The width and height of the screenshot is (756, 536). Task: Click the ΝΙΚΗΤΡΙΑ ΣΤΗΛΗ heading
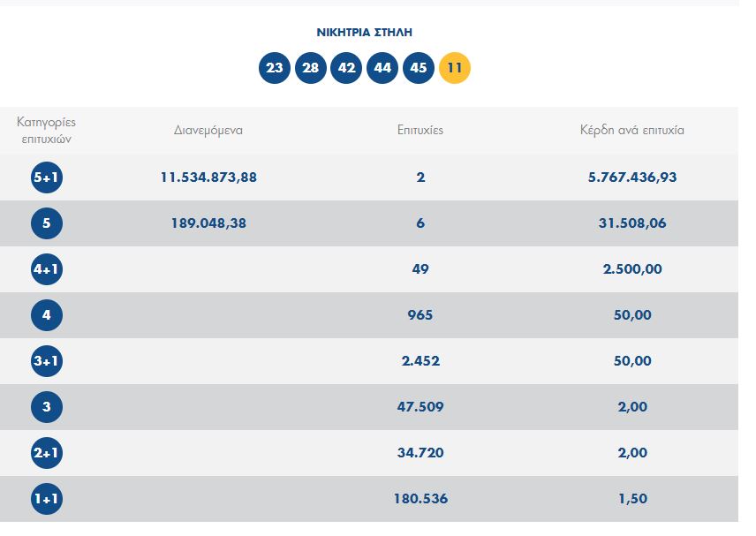click(365, 33)
